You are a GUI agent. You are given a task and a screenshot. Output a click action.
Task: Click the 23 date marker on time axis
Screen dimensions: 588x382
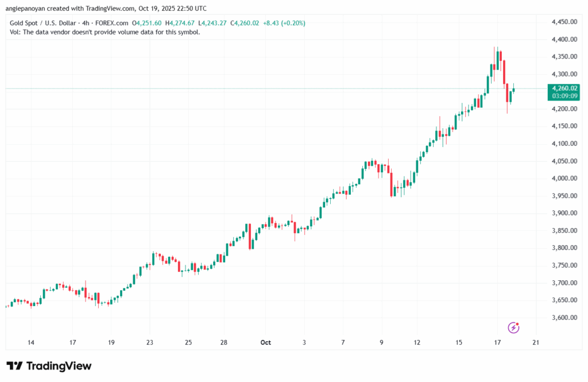point(150,342)
